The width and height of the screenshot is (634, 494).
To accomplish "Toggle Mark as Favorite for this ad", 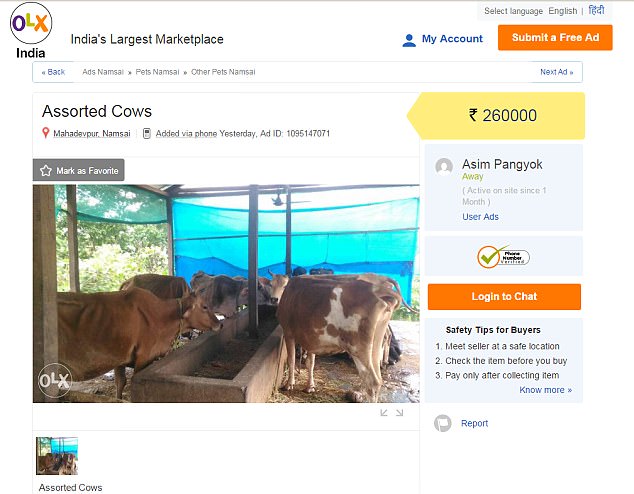I will coord(78,170).
